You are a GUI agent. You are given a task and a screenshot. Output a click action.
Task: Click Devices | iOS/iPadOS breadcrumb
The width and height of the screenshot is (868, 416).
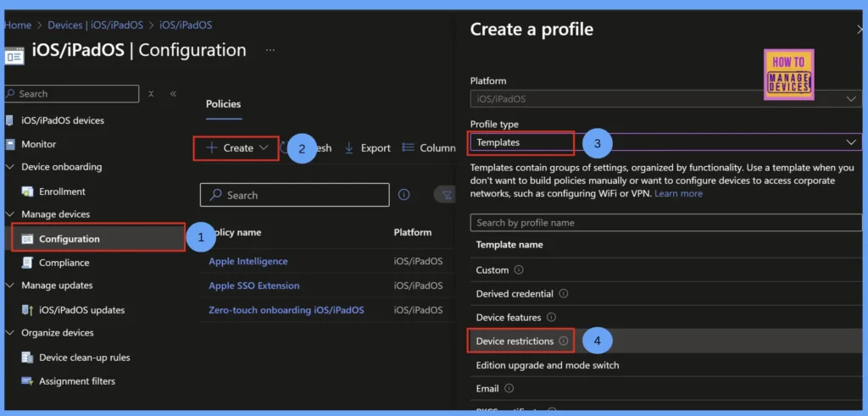[95, 25]
